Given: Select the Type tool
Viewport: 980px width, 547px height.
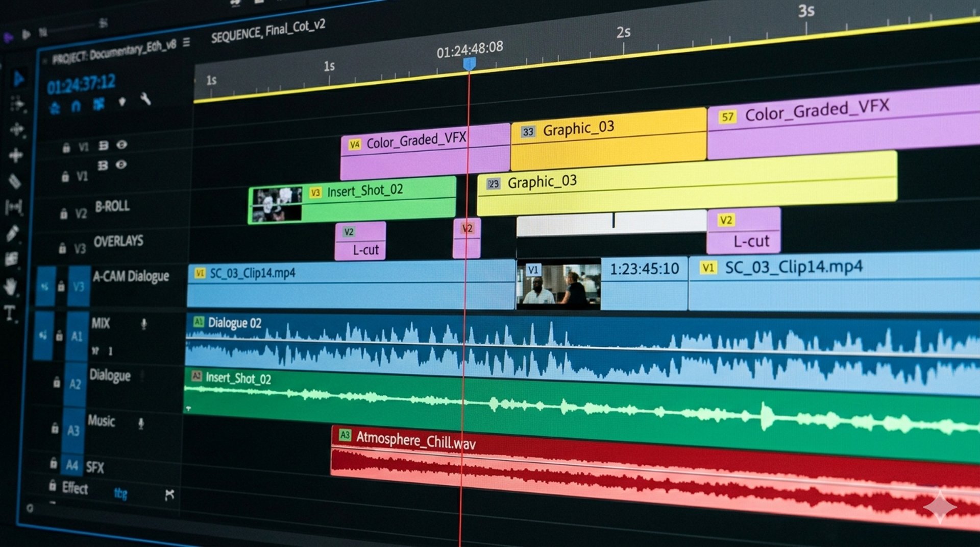Looking at the screenshot, I should (10, 313).
